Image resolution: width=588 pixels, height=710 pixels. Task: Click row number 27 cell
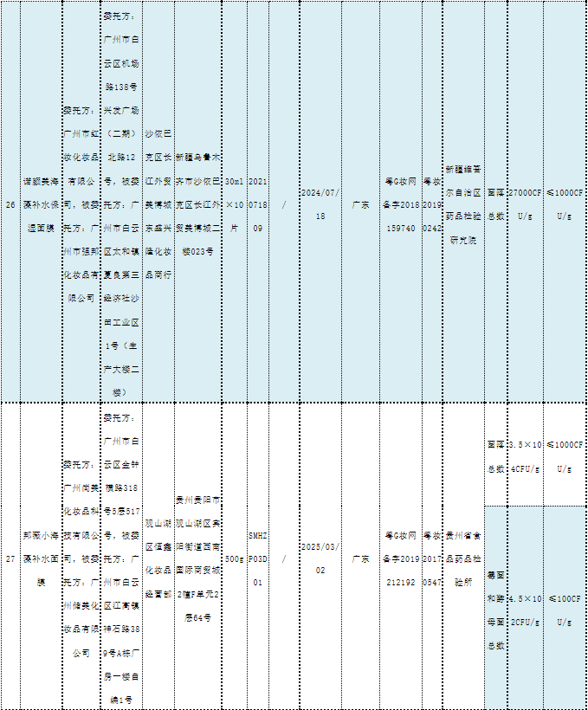(x=10, y=560)
